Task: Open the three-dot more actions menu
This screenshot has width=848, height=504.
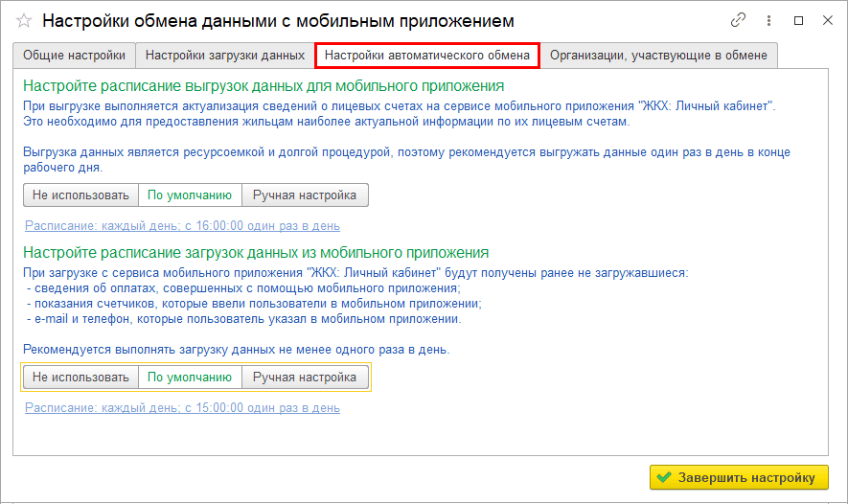Action: (x=768, y=20)
